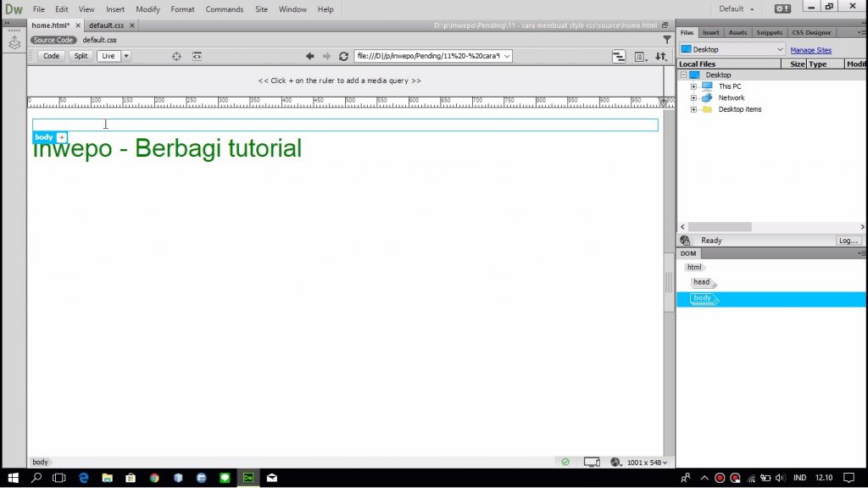The width and height of the screenshot is (868, 488).
Task: Open the Extract panel icon on left
Action: click(14, 42)
